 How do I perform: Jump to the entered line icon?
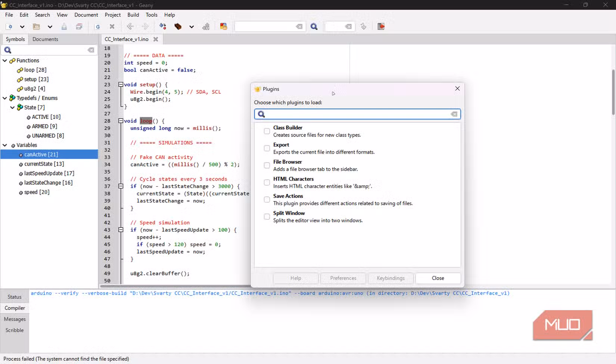[364, 26]
